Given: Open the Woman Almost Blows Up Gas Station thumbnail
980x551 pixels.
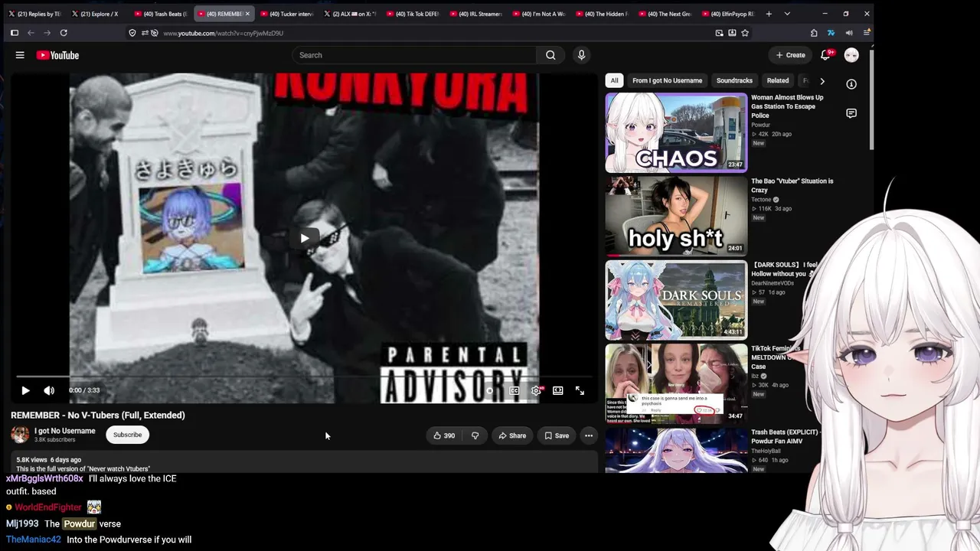Looking at the screenshot, I should pos(676,133).
